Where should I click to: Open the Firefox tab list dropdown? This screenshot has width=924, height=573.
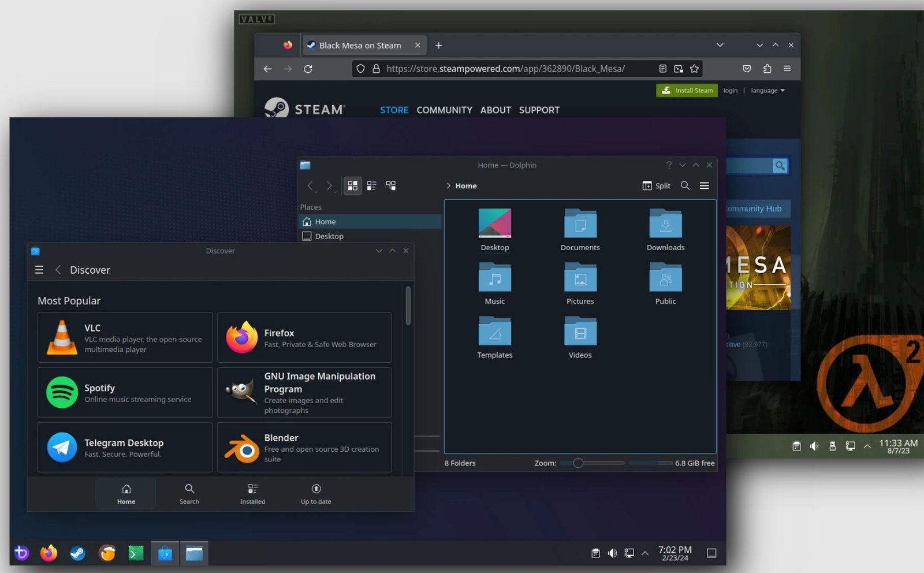(x=720, y=45)
